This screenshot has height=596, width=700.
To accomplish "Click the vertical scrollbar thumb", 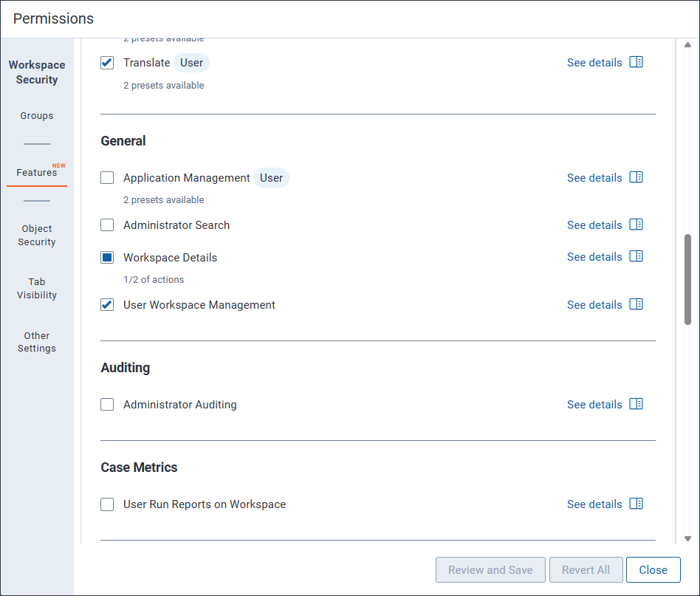I will (687, 279).
